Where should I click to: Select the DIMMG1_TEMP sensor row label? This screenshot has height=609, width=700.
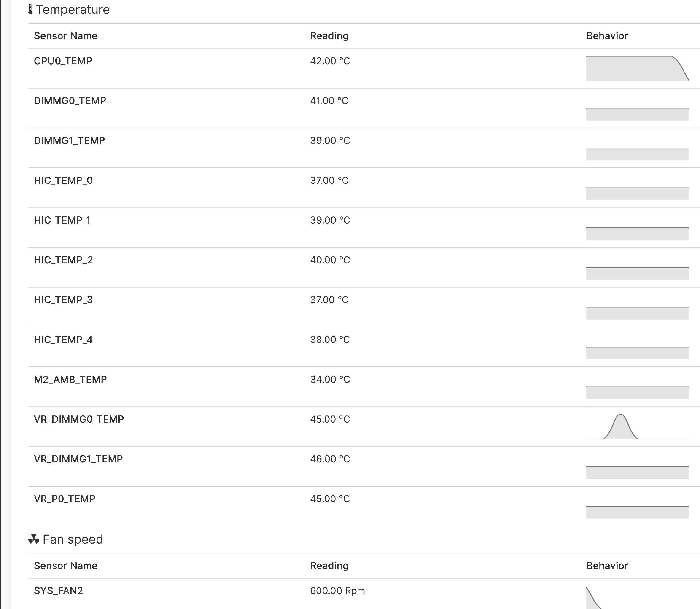point(69,140)
